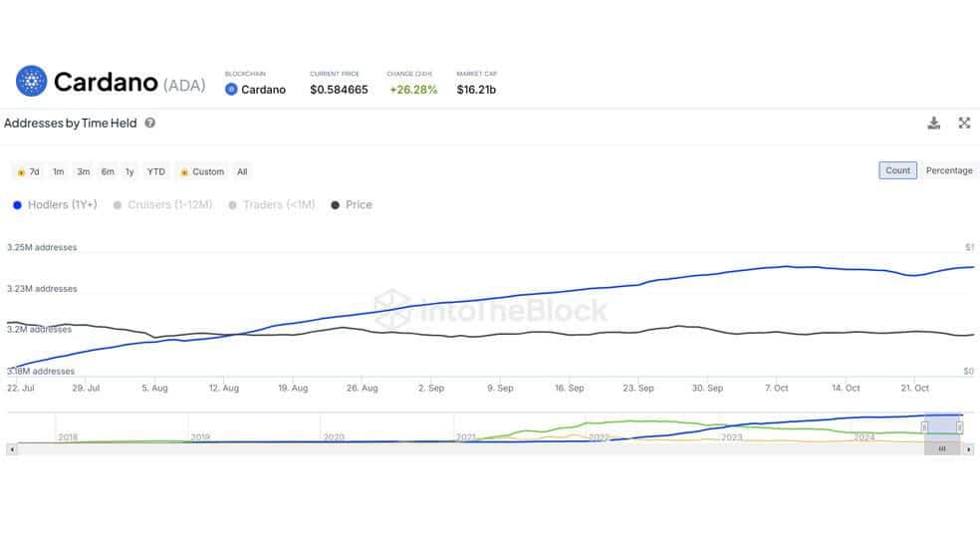Click the navigator range left handle
Viewport: 980px width, 552px height.
pos(924,427)
